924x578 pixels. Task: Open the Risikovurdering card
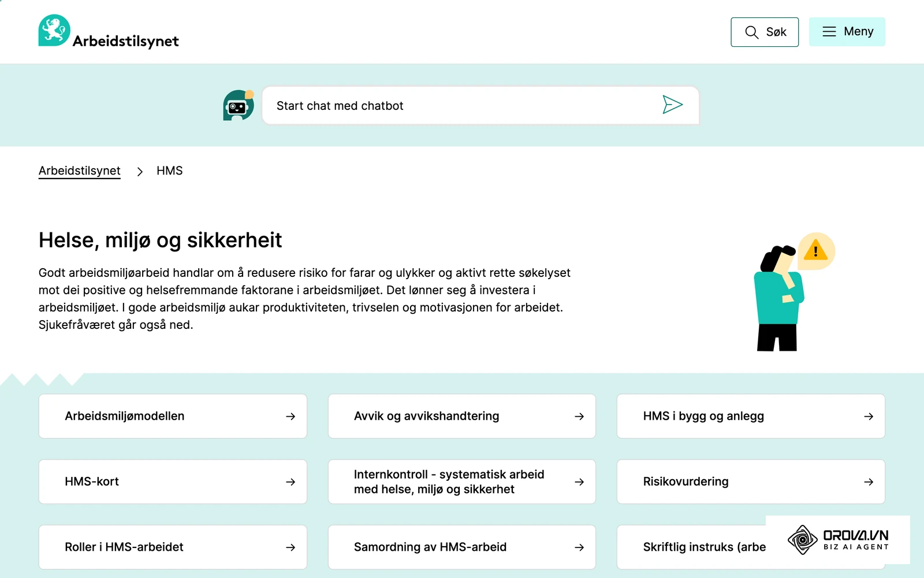click(751, 481)
